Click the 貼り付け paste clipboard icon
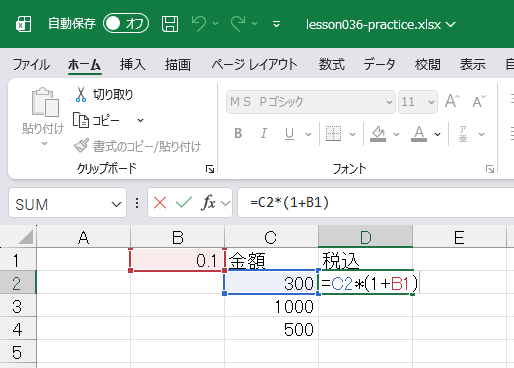514x368 pixels. tap(45, 102)
